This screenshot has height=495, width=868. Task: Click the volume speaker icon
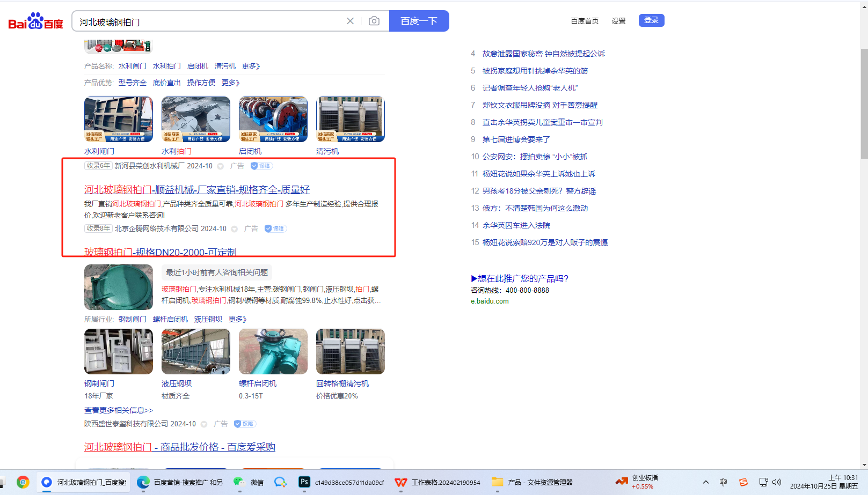point(777,482)
